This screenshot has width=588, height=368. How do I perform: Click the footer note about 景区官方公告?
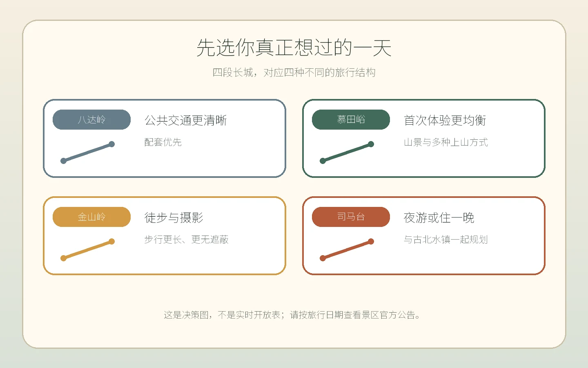coord(292,315)
